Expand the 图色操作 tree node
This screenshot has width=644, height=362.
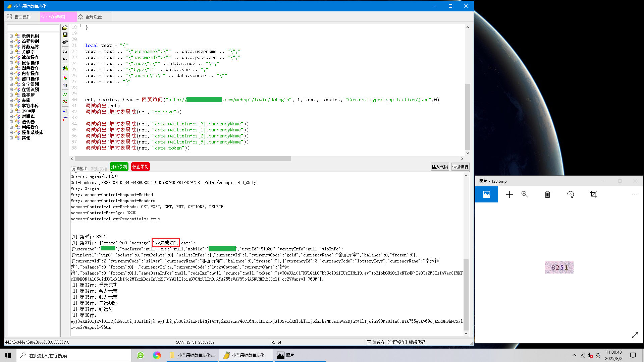11,68
